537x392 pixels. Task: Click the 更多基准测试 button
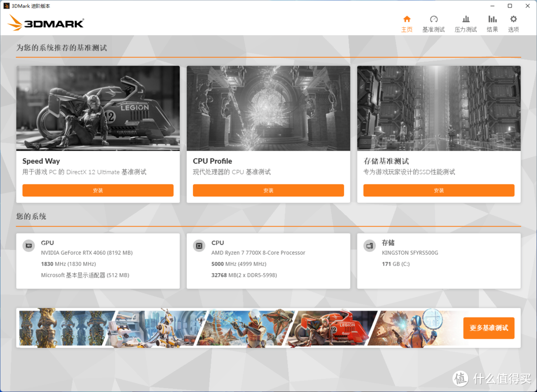[489, 328]
